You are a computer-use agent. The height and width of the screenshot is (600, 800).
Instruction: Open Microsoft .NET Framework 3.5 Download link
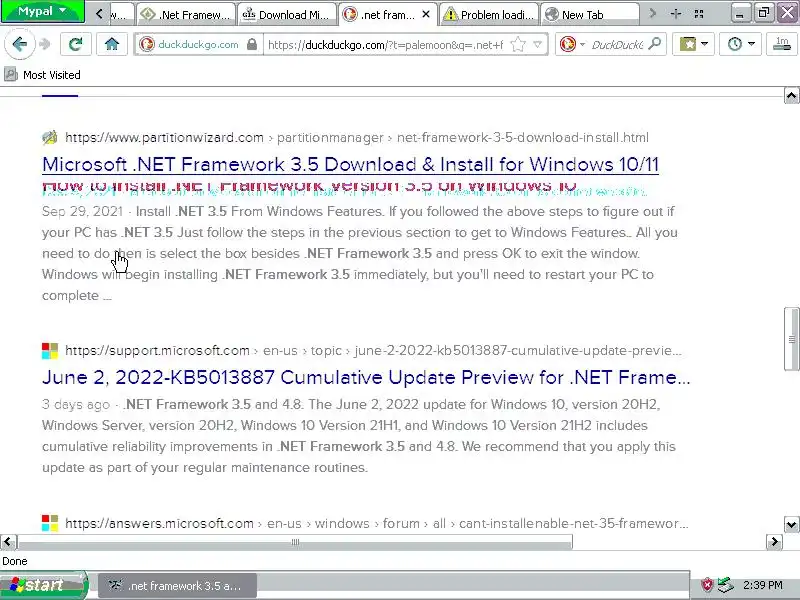350,164
